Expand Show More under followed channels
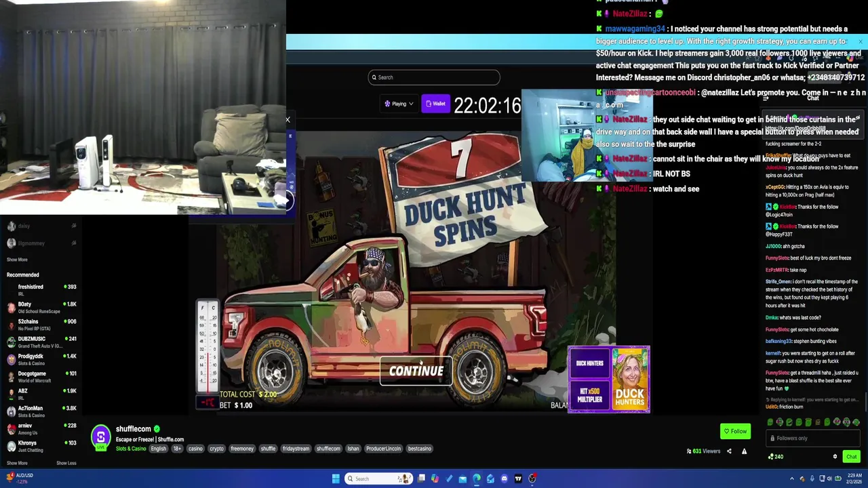Image resolution: width=868 pixels, height=488 pixels. [x=17, y=260]
